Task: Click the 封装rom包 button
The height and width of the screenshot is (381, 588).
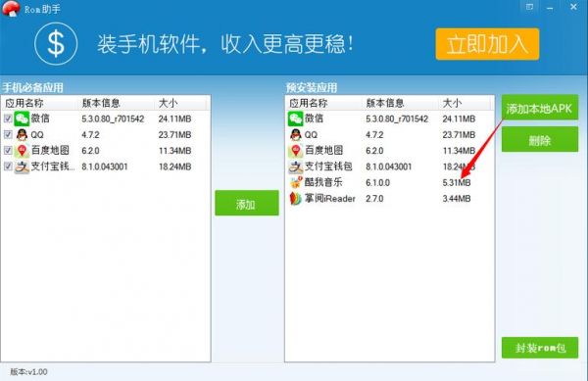Action: pyautogui.click(x=540, y=348)
